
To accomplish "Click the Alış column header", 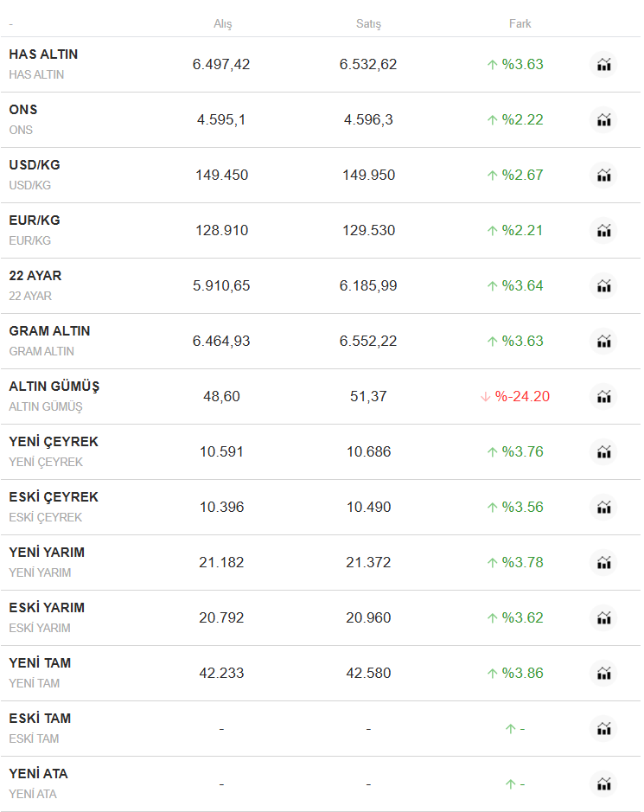I will click(222, 24).
